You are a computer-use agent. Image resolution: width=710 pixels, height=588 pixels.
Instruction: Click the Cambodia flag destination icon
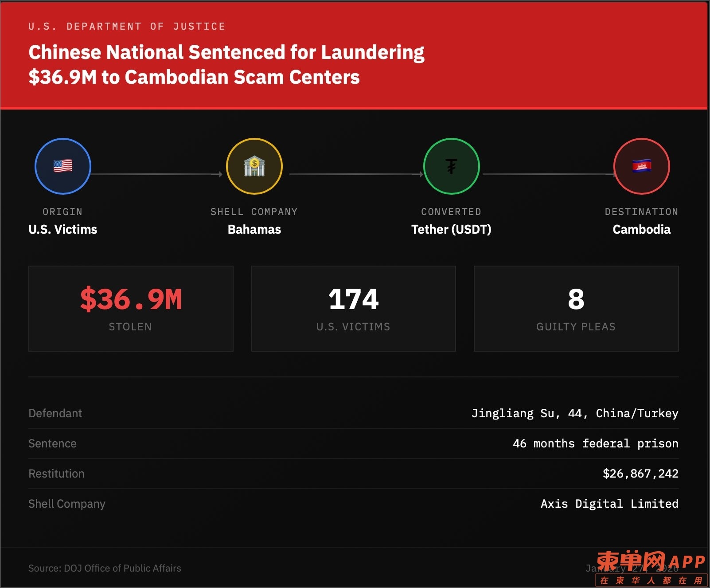point(641,166)
